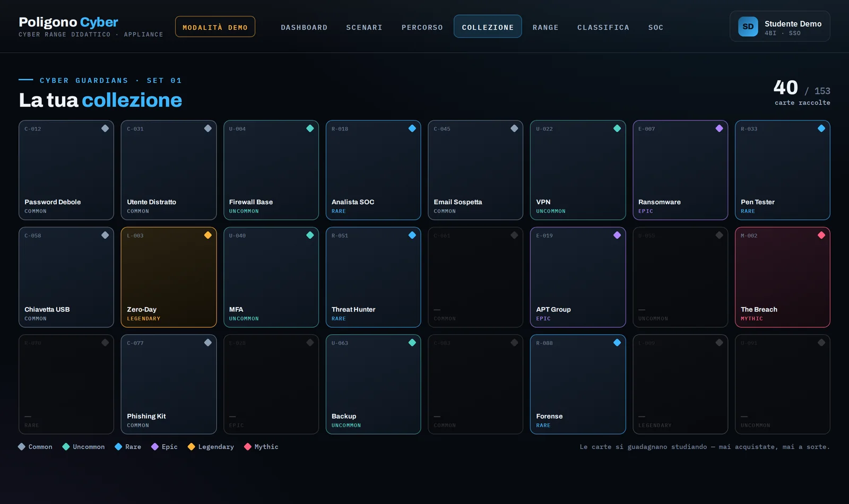This screenshot has width=849, height=504.
Task: Click the locked Legendary card
Action: [x=680, y=384]
